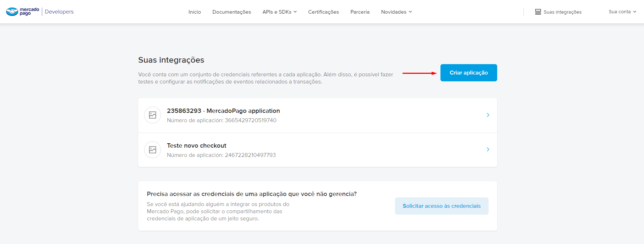Expand the Sua conta dropdown
This screenshot has width=644, height=244.
[622, 12]
